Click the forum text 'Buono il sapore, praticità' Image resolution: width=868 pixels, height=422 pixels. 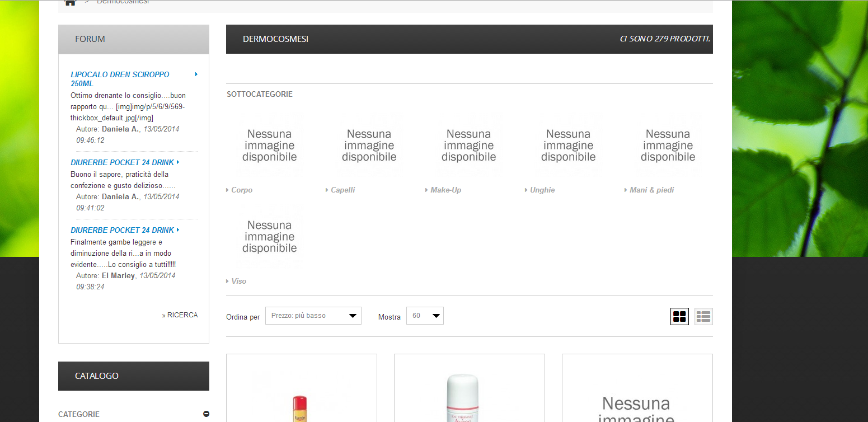click(x=123, y=180)
